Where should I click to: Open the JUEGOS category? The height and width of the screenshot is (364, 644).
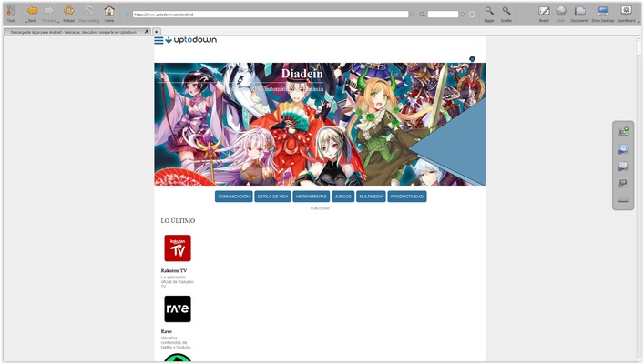coord(342,197)
